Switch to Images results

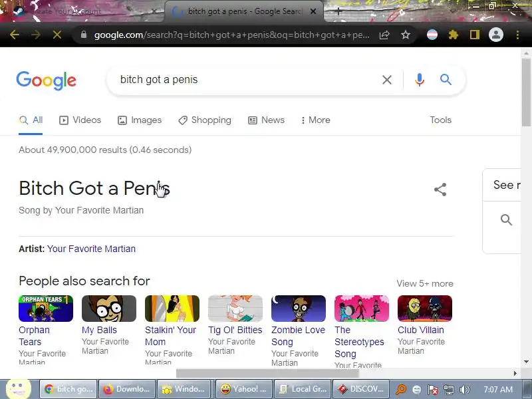tap(140, 120)
